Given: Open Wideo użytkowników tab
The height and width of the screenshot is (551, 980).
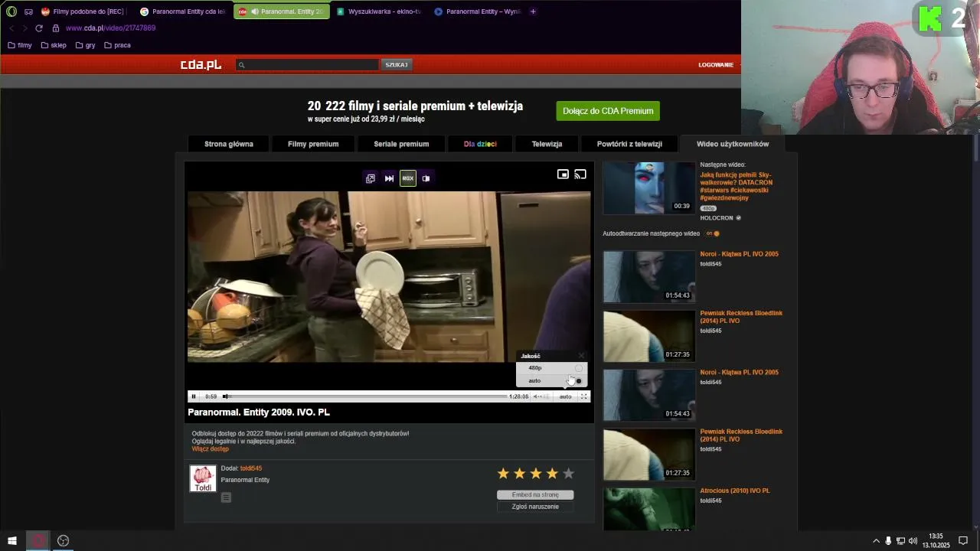Looking at the screenshot, I should [733, 144].
